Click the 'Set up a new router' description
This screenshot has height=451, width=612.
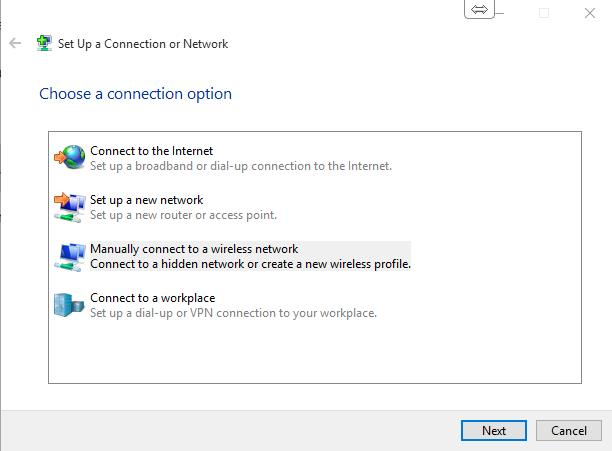point(183,215)
